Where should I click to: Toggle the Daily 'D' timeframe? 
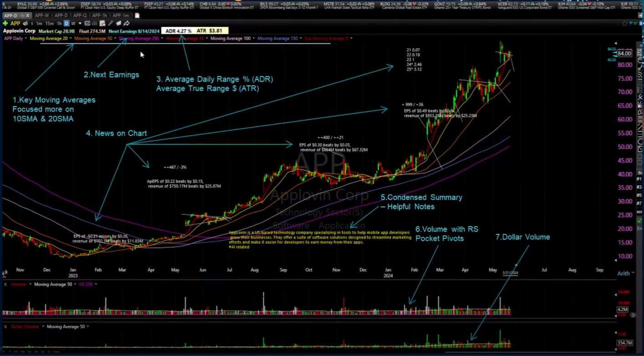click(66, 24)
